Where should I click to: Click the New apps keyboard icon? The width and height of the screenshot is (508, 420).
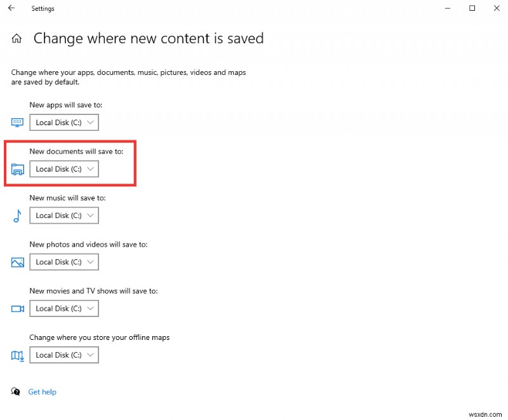tap(17, 122)
